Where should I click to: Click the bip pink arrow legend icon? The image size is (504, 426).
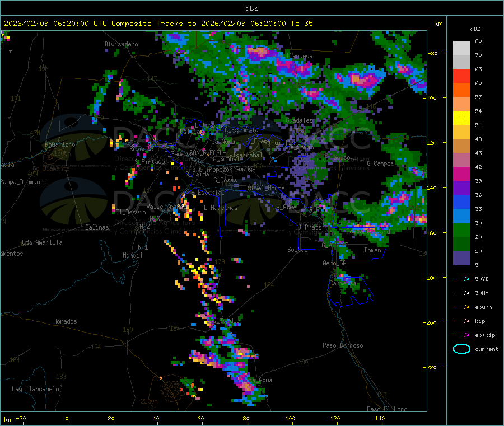tap(461, 321)
